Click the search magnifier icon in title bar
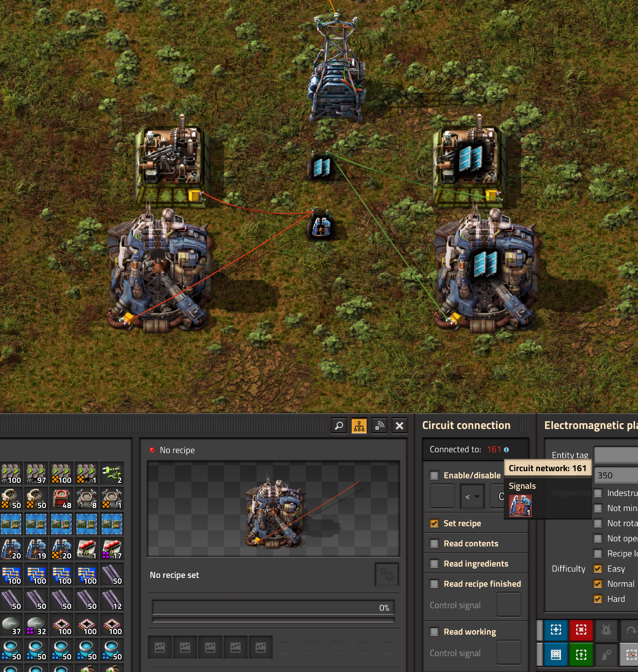Screen dimensions: 638x672 click(339, 426)
